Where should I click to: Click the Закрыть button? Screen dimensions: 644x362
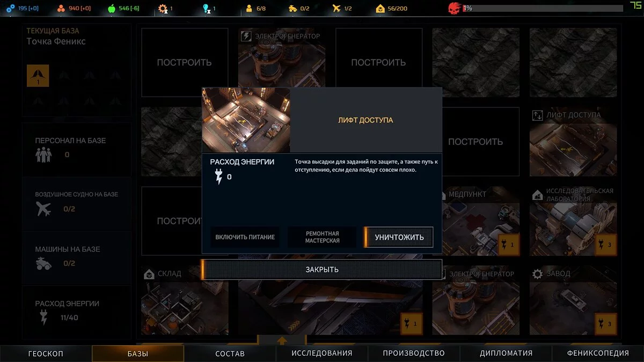(x=321, y=269)
